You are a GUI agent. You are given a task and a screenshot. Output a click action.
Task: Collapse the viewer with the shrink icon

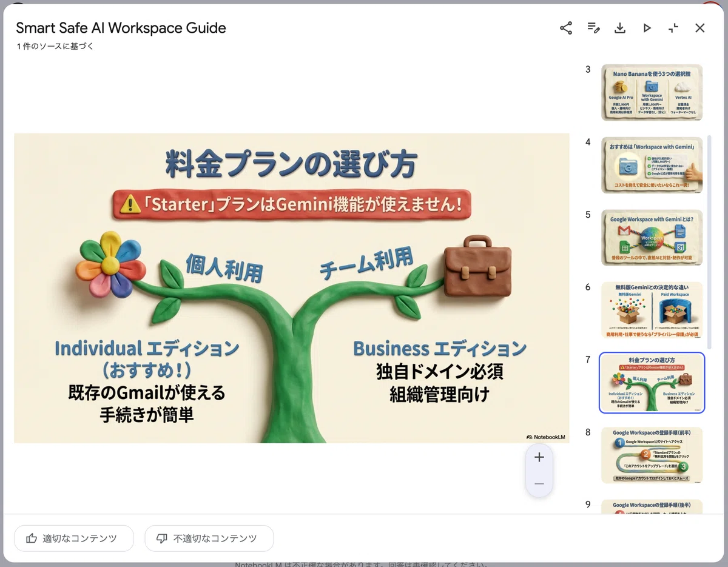(x=673, y=28)
